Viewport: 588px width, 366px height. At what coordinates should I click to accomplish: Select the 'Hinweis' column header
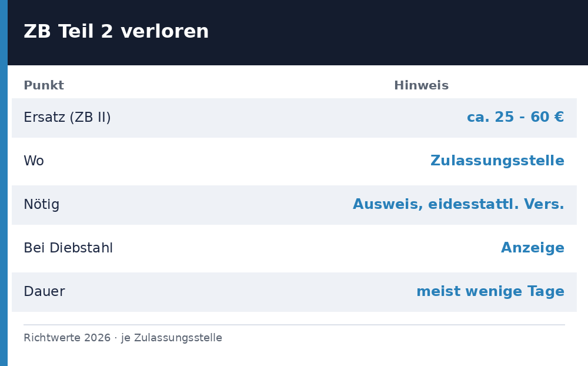[x=421, y=85]
